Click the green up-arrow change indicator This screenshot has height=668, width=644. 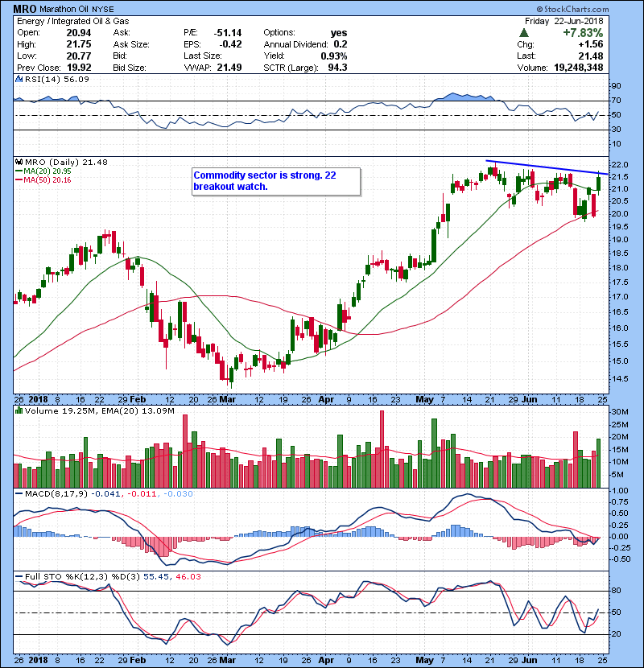(524, 33)
